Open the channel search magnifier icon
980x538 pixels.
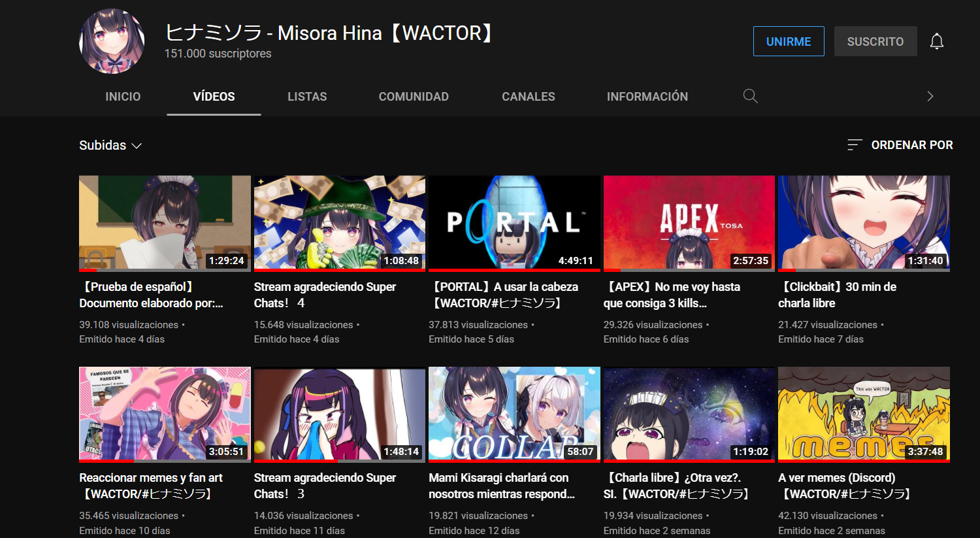point(750,96)
